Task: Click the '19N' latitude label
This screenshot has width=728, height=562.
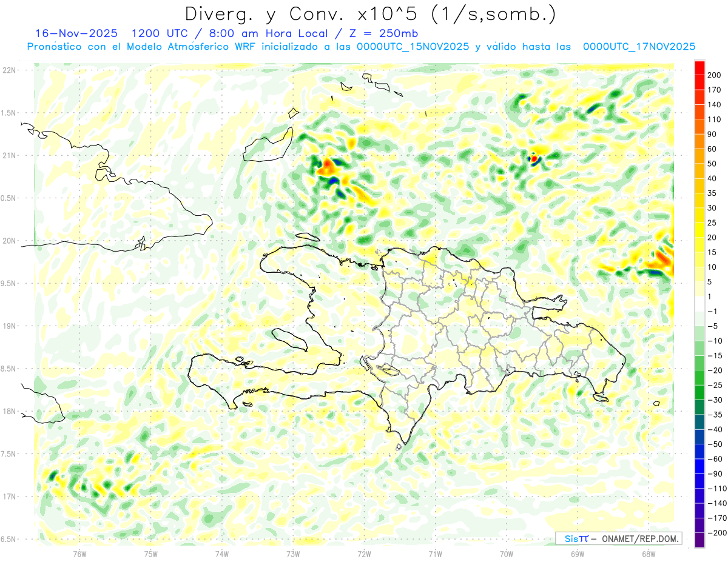Action: click(x=9, y=326)
